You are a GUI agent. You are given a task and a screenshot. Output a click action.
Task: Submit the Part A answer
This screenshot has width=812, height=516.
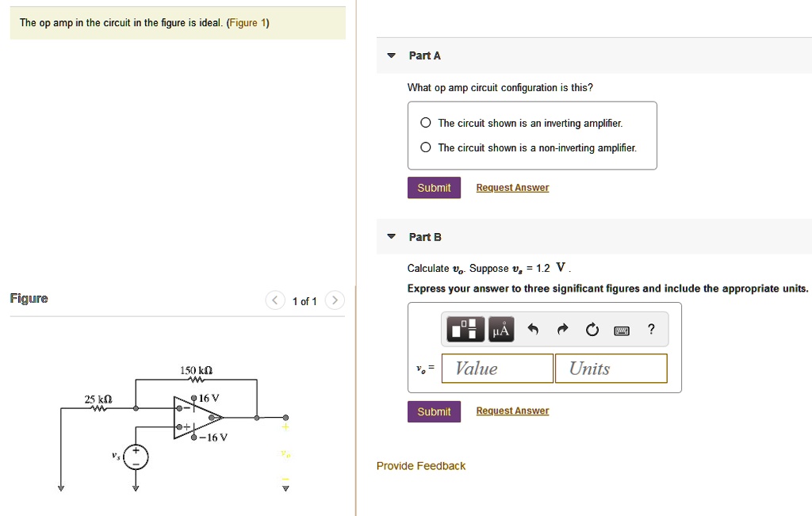434,188
